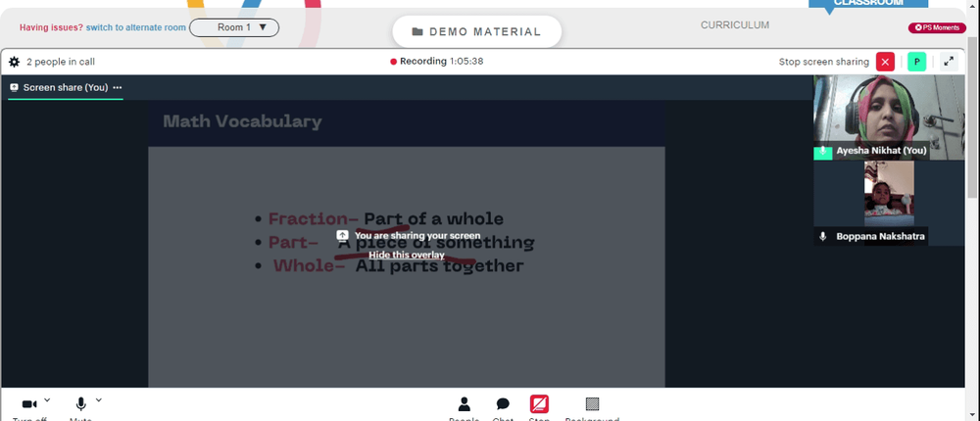Click the CLASSROOM tab at top
The height and width of the screenshot is (421, 980).
(868, 3)
